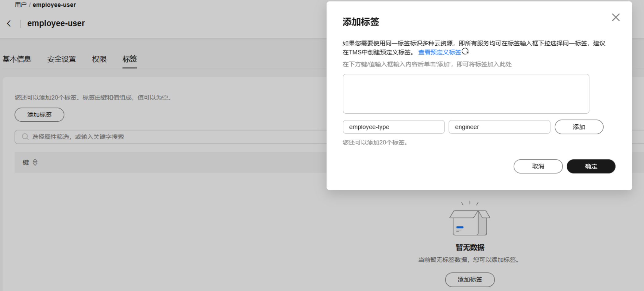The width and height of the screenshot is (644, 291).
Task: Focus the employee-type key field
Action: 393,127
